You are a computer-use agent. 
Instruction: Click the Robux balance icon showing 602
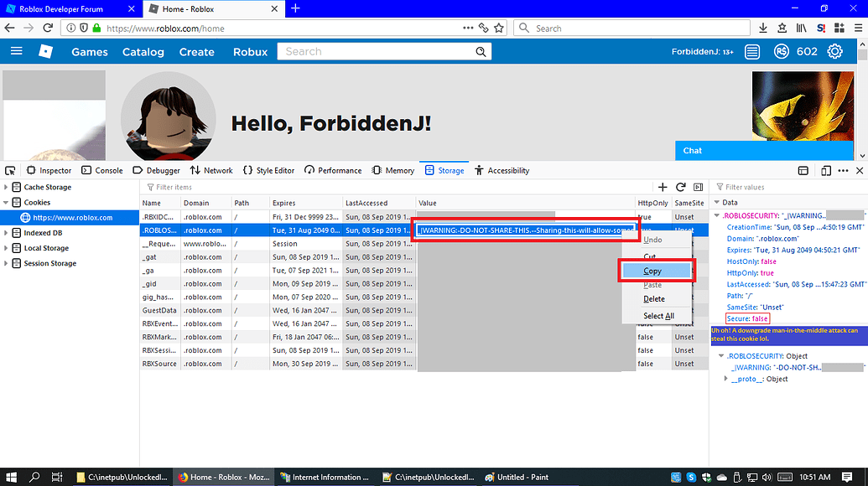(x=782, y=51)
